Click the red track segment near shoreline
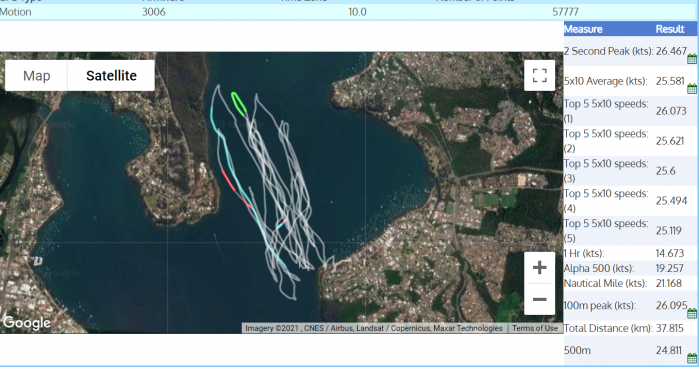This screenshot has width=699, height=367. (228, 180)
